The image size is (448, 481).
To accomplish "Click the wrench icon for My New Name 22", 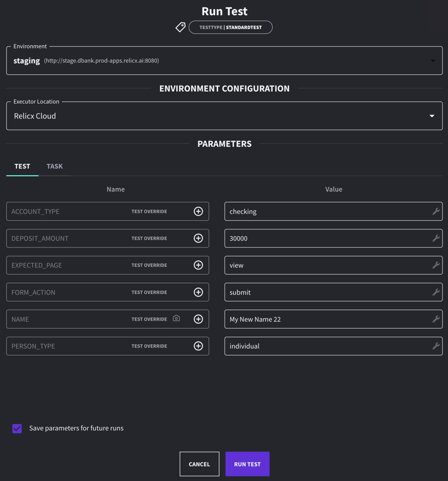I will tap(436, 319).
